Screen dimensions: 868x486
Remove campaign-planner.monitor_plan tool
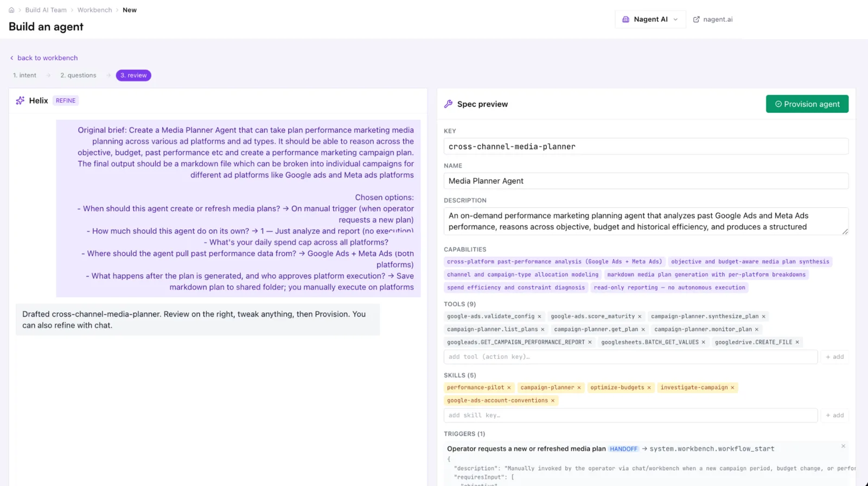(x=757, y=330)
